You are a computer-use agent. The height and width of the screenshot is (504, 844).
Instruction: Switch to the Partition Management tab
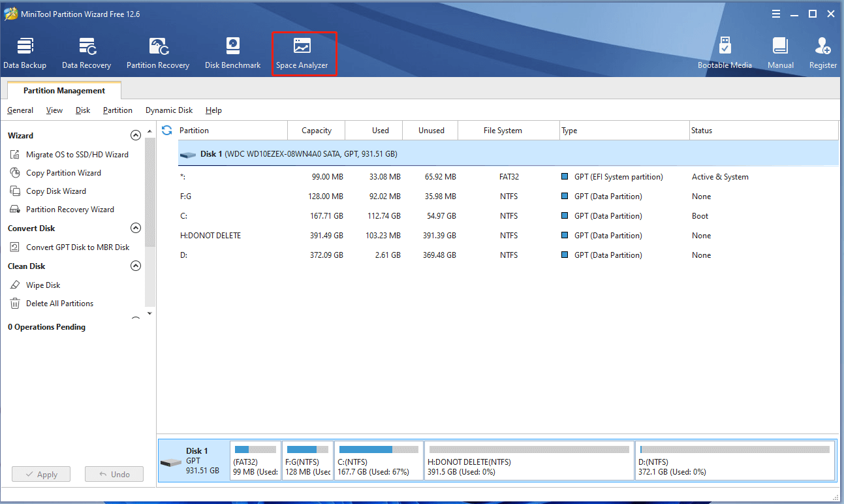point(64,91)
